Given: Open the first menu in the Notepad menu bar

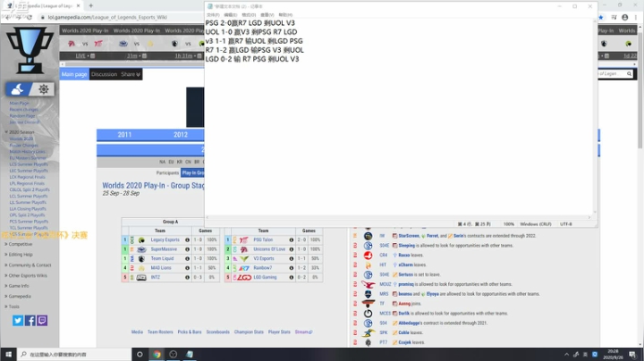Looking at the screenshot, I should [213, 15].
